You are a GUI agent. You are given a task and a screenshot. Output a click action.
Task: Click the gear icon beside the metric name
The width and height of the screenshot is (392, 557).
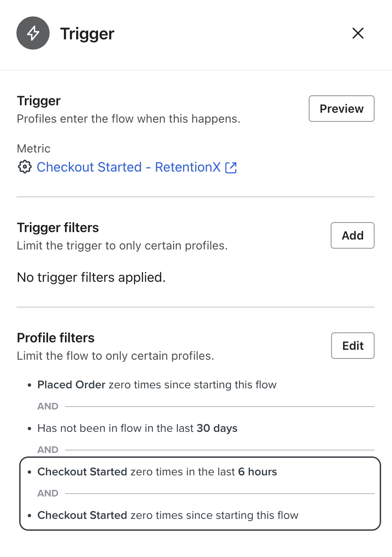(25, 167)
